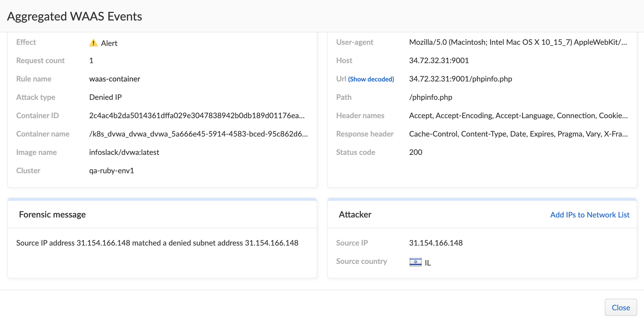
Task: Click the Rule name field label
Action: click(x=34, y=79)
